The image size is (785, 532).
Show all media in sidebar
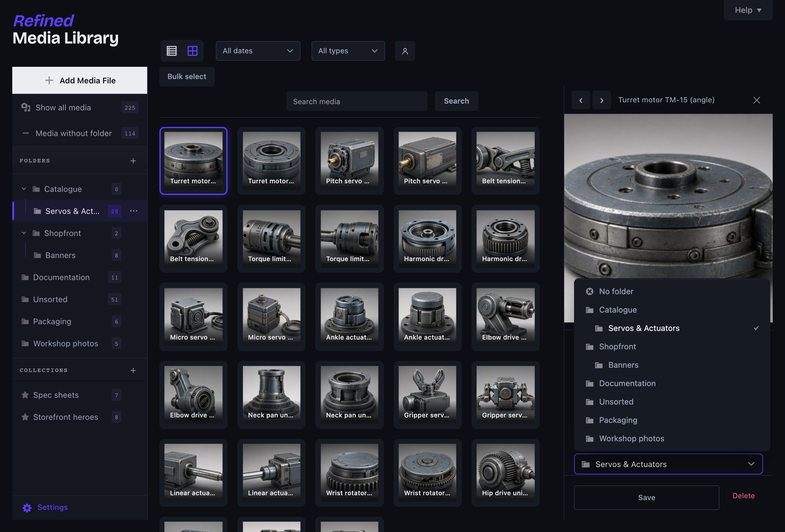pos(80,108)
